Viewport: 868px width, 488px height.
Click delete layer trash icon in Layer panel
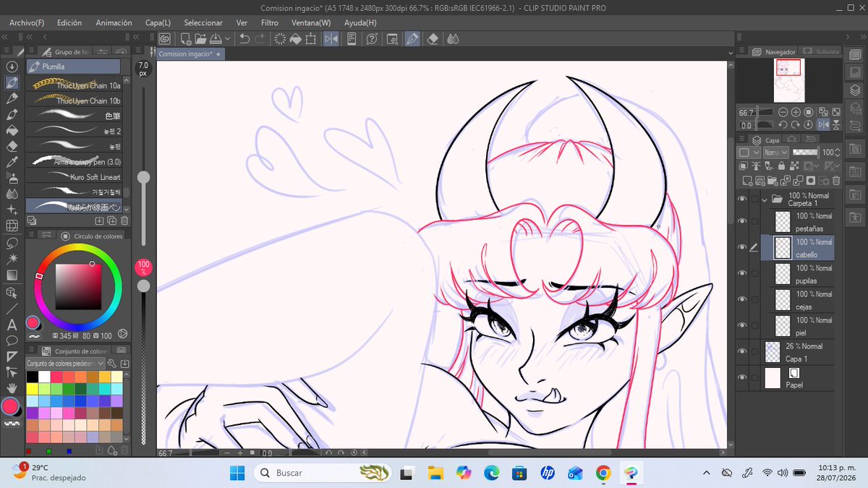point(836,181)
